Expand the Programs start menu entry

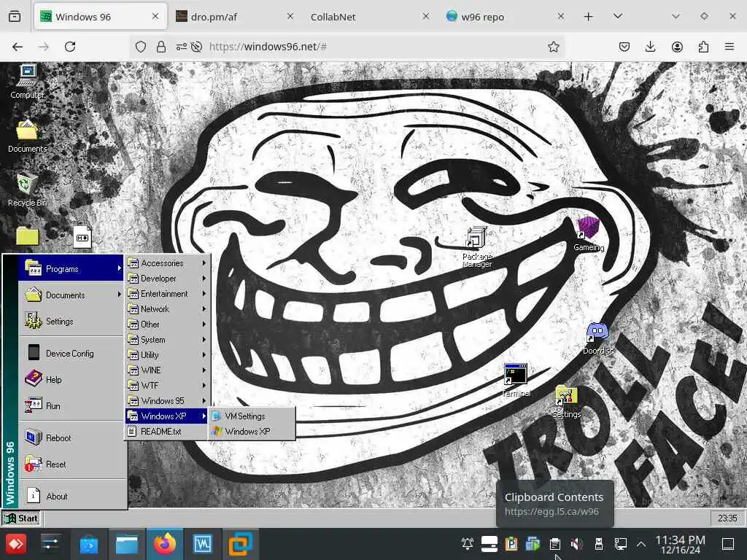point(71,268)
